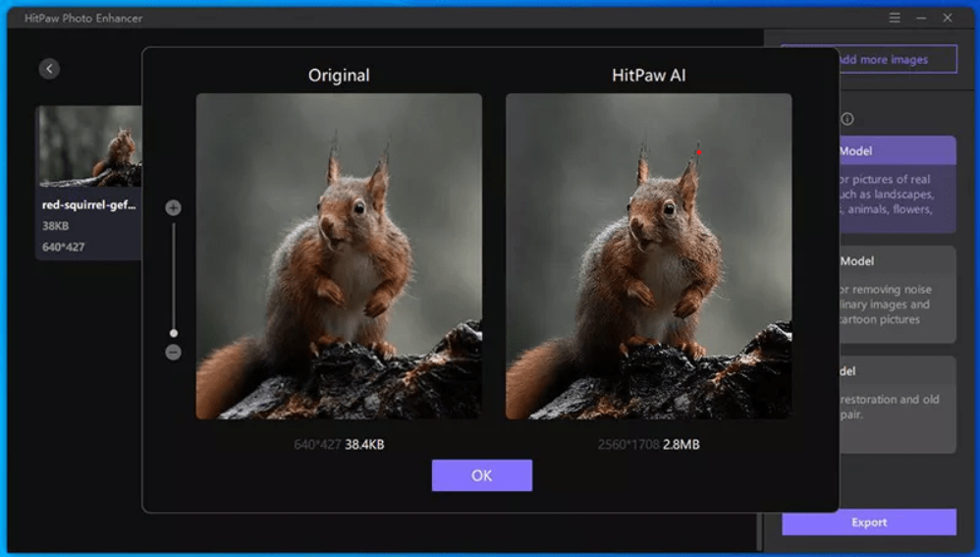Select the model for removing noise

(x=898, y=295)
